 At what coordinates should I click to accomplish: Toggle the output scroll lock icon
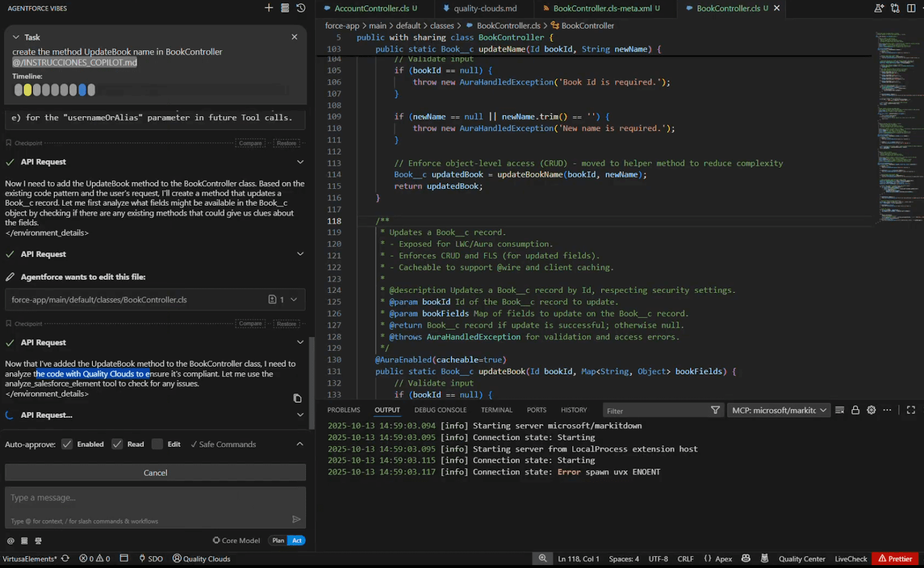[855, 410]
